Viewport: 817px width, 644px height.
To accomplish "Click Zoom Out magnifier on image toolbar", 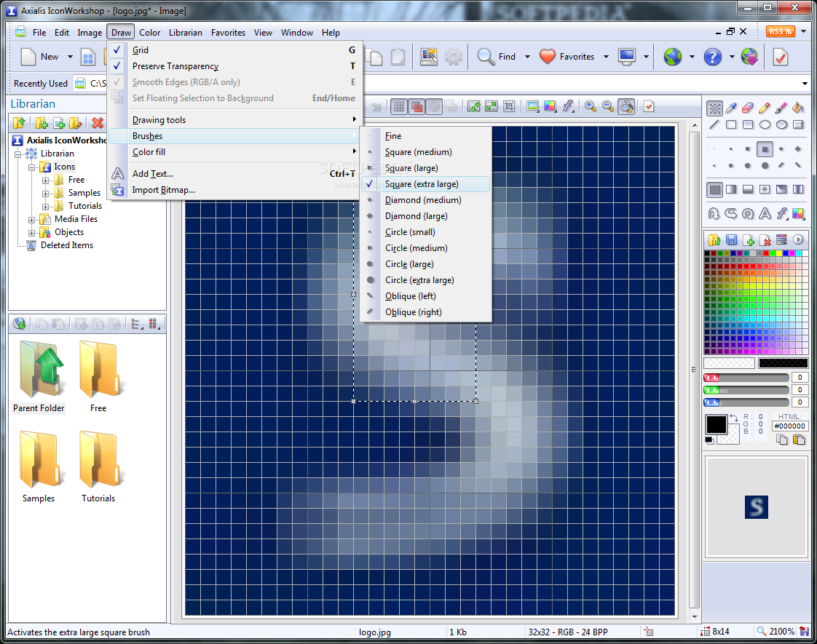I will point(607,107).
